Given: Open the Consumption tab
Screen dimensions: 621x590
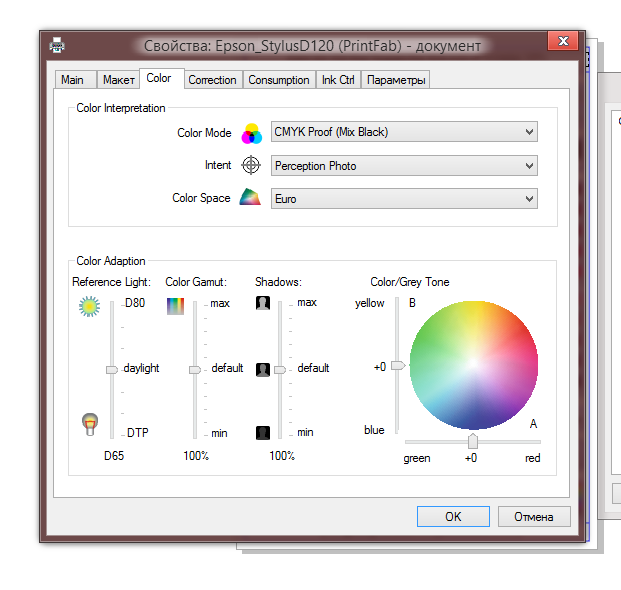Looking at the screenshot, I should 279,80.
